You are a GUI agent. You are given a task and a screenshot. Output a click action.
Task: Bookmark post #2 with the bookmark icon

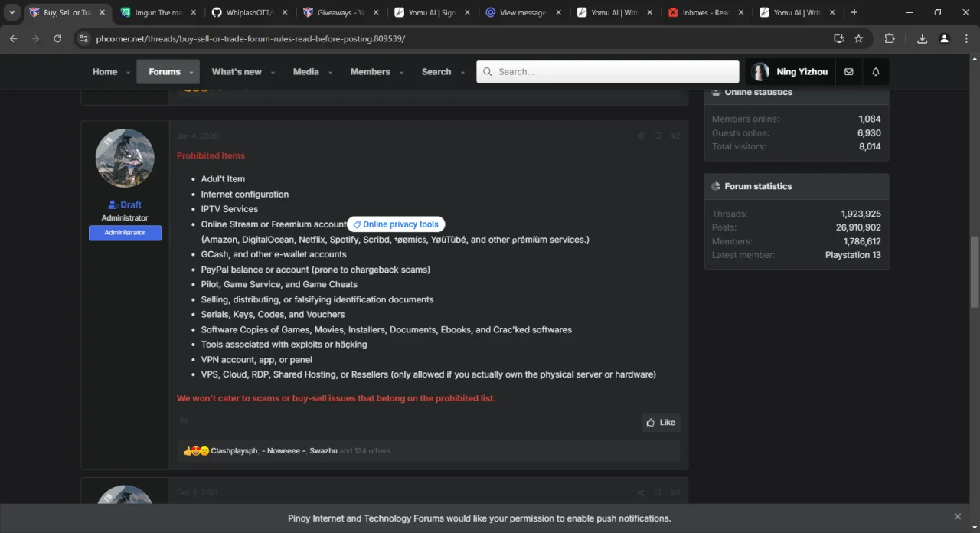pyautogui.click(x=657, y=136)
